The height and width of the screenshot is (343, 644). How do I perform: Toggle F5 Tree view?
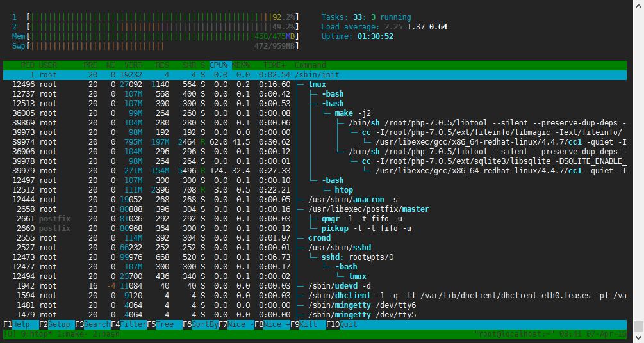164,324
